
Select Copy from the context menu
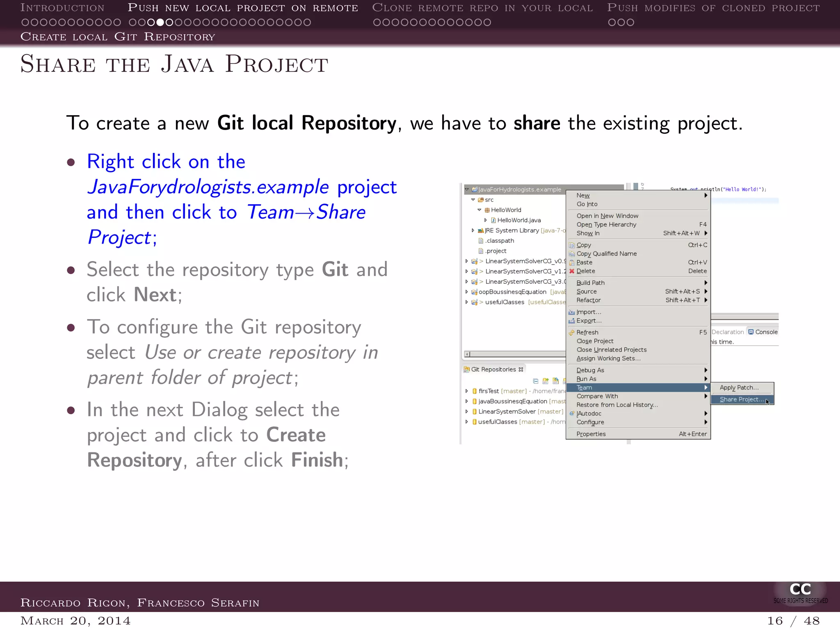pyautogui.click(x=638, y=245)
